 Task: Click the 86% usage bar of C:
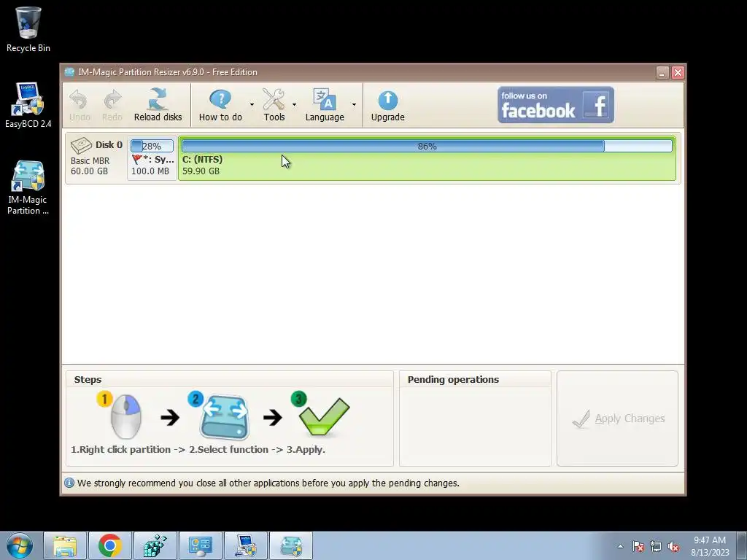pos(427,146)
